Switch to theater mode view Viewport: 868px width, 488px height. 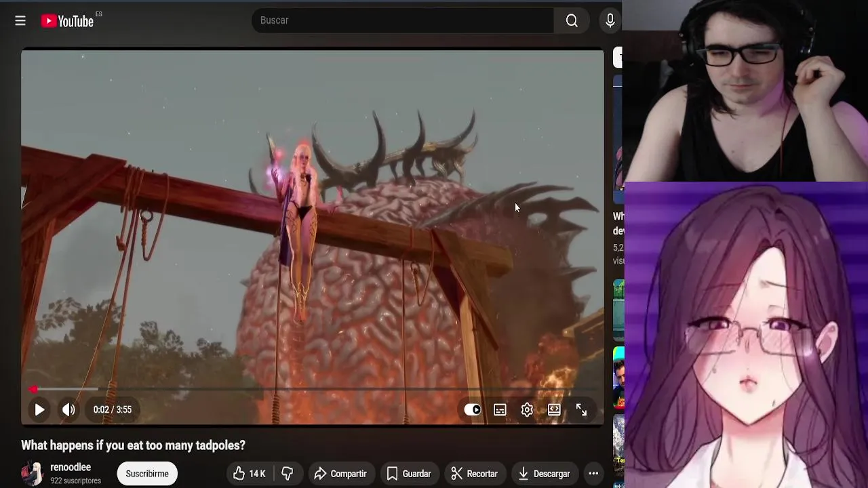(x=554, y=409)
